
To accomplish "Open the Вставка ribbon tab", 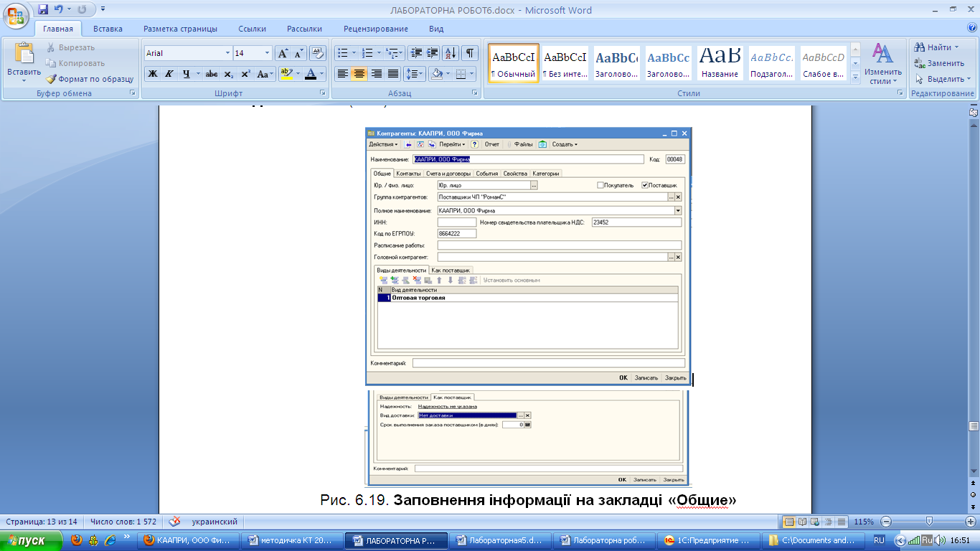I will pos(108,29).
